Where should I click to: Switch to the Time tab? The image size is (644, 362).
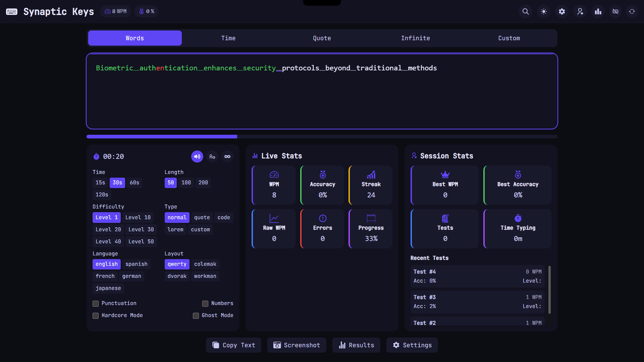(x=228, y=38)
